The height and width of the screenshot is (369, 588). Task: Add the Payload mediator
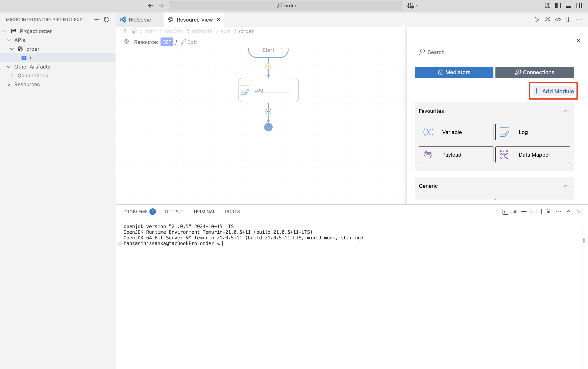pos(456,155)
